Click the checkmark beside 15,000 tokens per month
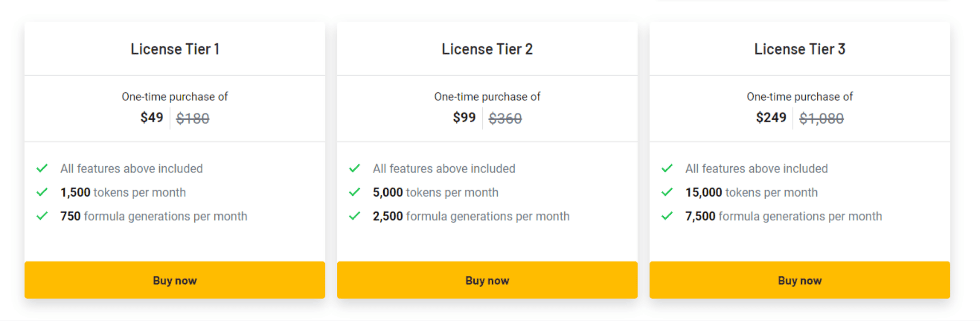Screen dimensions: 980x321 [667, 192]
